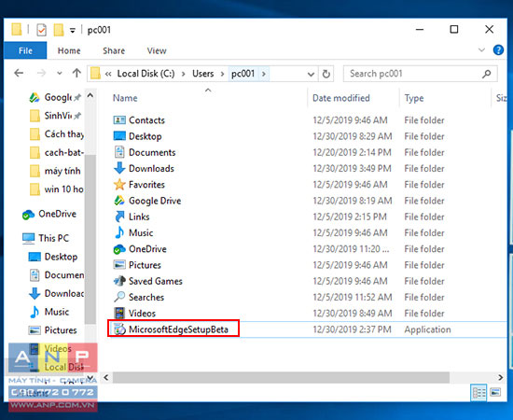
Task: Select the OneDrive cloud icon in file list
Action: (119, 249)
